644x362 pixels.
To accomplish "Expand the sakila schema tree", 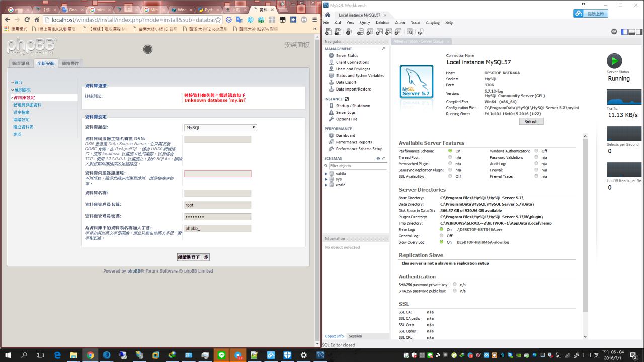I will pyautogui.click(x=326, y=174).
